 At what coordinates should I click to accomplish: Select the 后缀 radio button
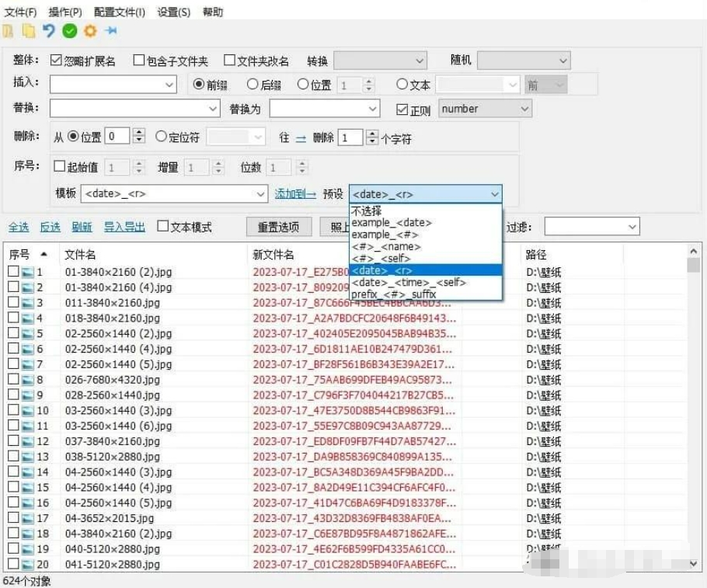pos(252,85)
